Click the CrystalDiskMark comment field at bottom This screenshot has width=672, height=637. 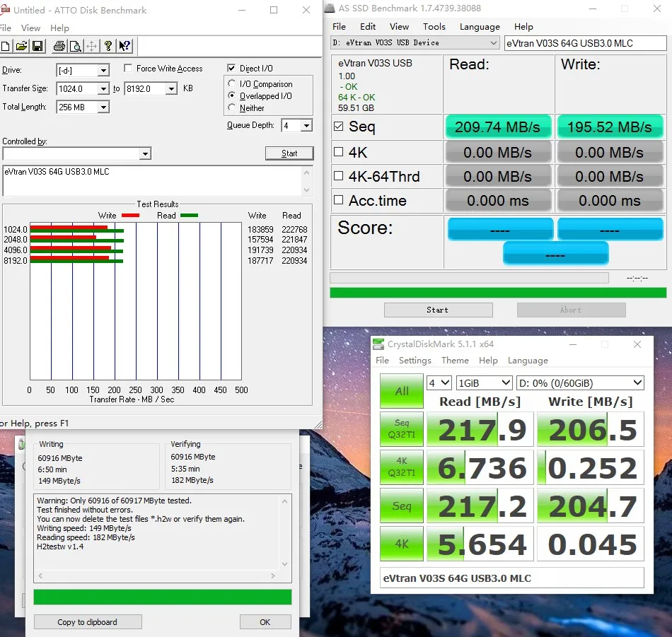coord(511,578)
